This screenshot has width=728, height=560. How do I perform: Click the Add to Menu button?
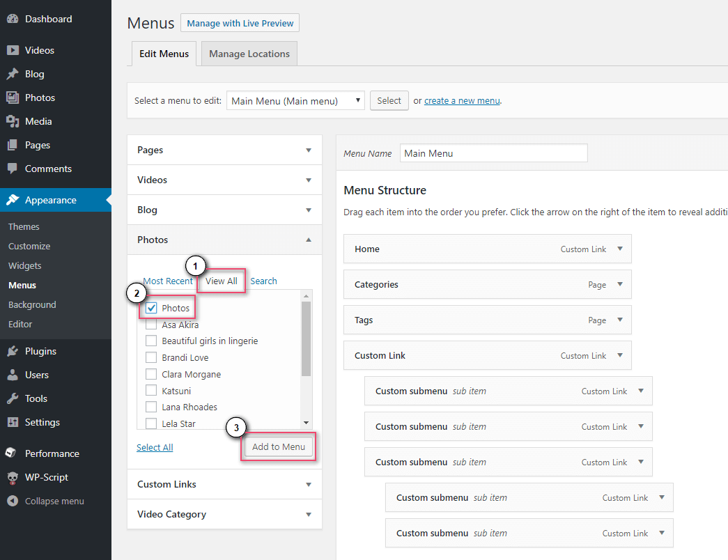[x=279, y=446]
